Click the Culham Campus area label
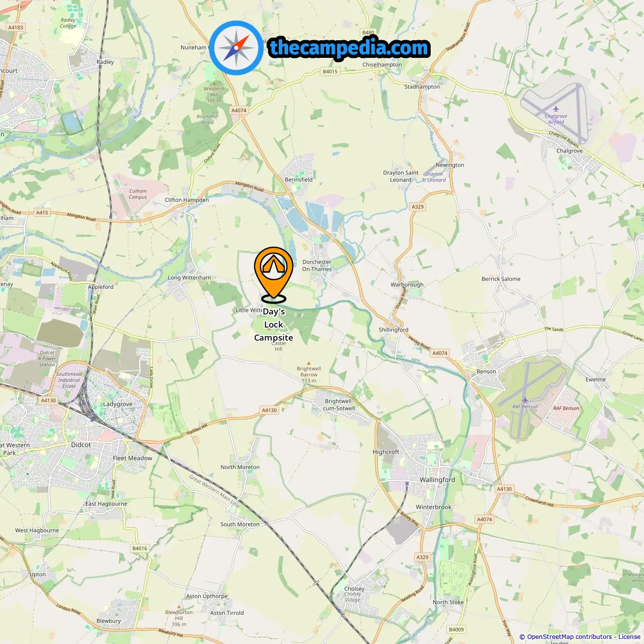 138,194
